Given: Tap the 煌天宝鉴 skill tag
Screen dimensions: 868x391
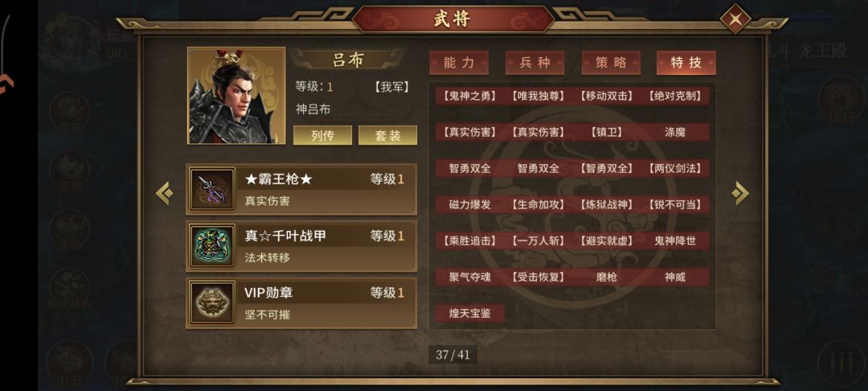Looking at the screenshot, I should coord(469,313).
